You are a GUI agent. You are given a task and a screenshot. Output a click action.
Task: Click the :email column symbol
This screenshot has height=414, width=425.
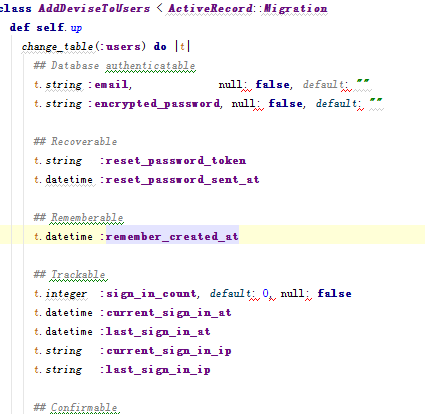tap(108, 85)
